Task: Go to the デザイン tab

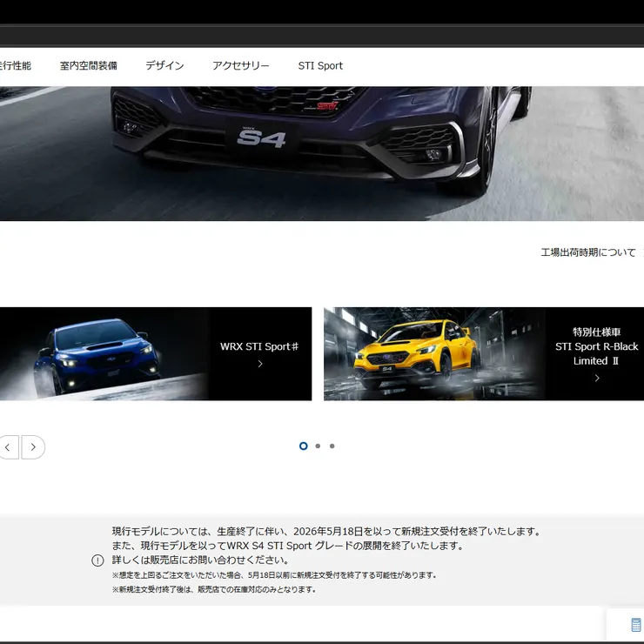Action: click(164, 66)
